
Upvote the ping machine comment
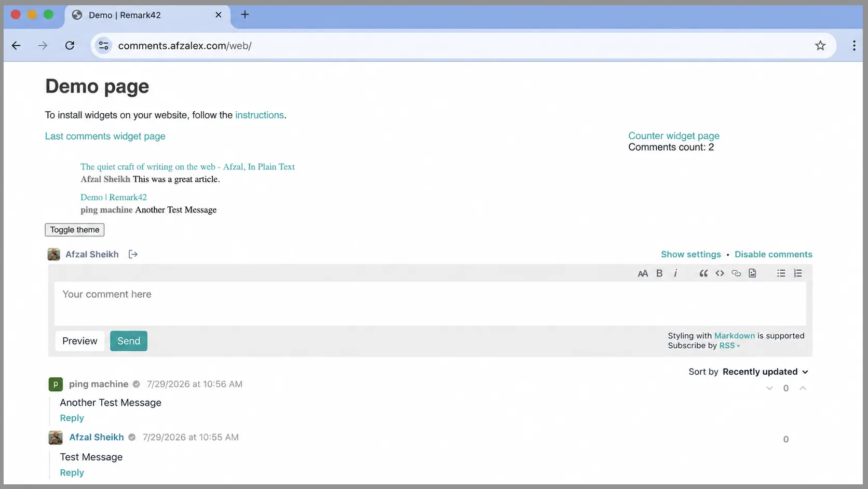tap(803, 388)
